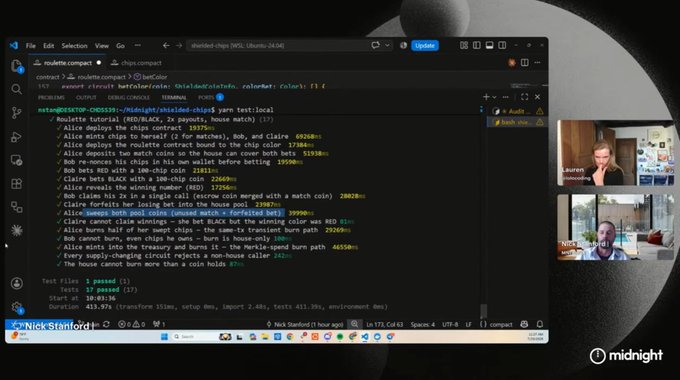The height and width of the screenshot is (380, 680).
Task: Open notifications bell in status bar
Action: pos(540,324)
